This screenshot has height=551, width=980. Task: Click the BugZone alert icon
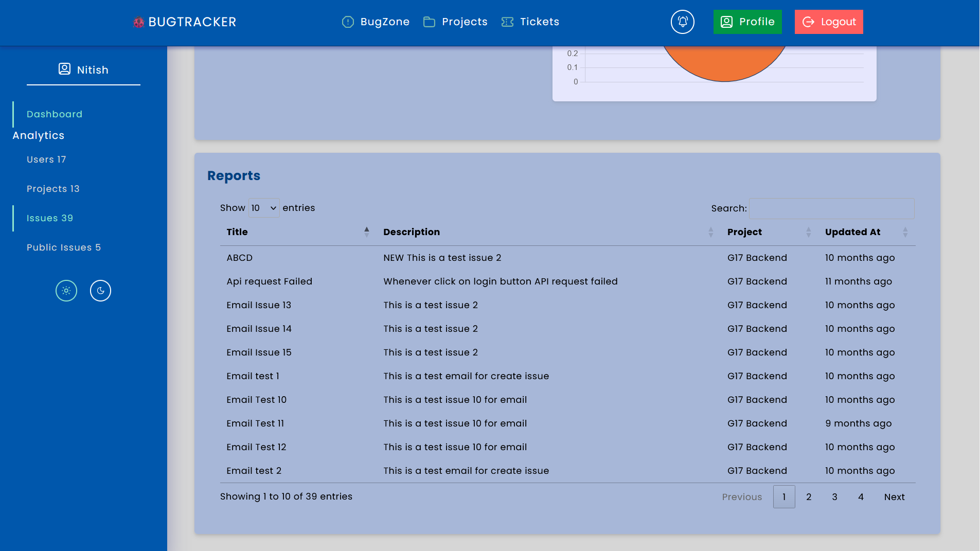tap(348, 22)
